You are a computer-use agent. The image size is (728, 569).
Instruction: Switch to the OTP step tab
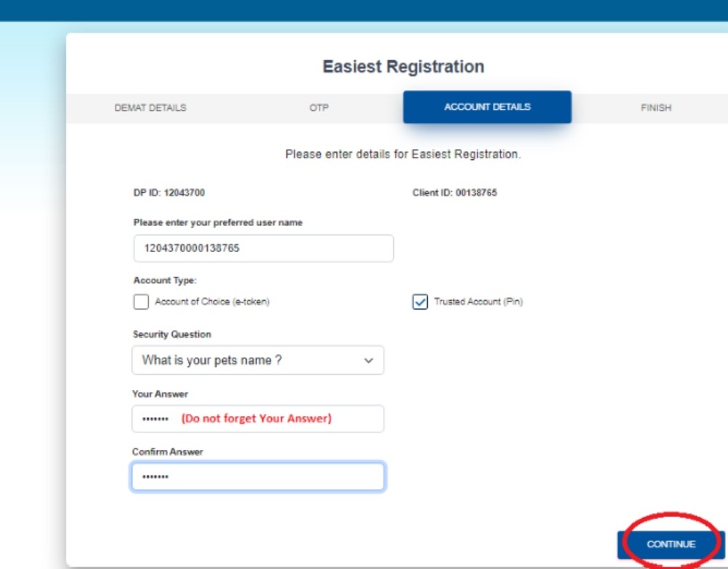pos(319,108)
